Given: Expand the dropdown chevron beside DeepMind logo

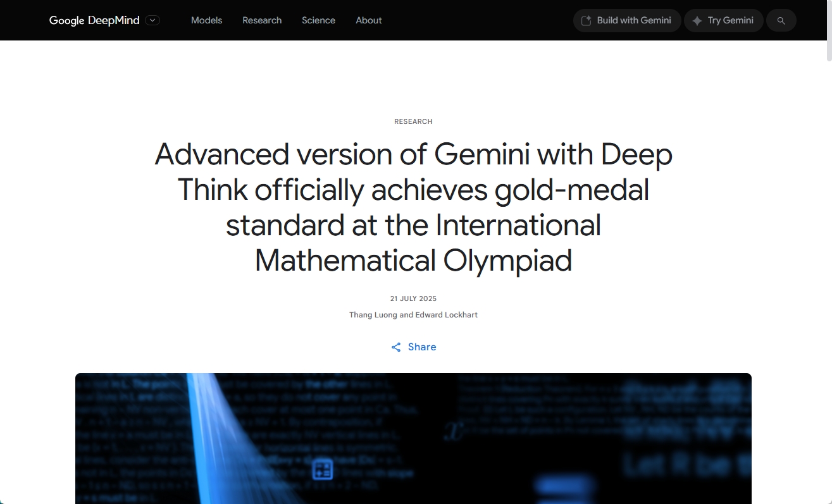Looking at the screenshot, I should 152,20.
